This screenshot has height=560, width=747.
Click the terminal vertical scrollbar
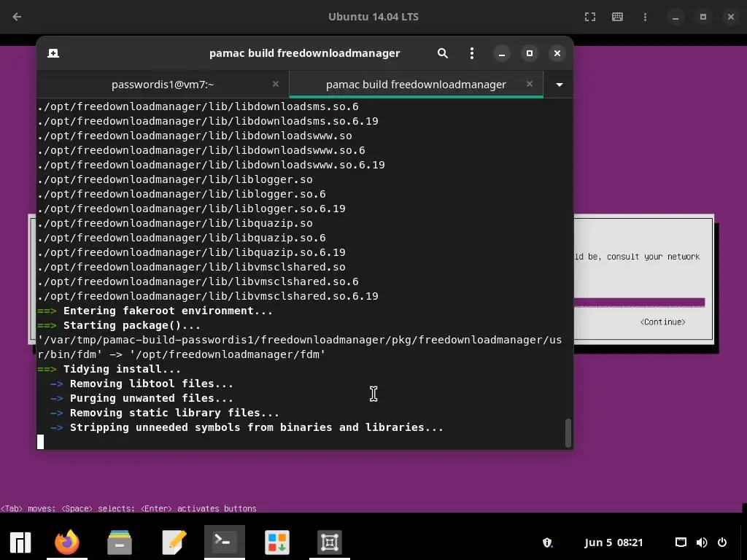[x=568, y=433]
